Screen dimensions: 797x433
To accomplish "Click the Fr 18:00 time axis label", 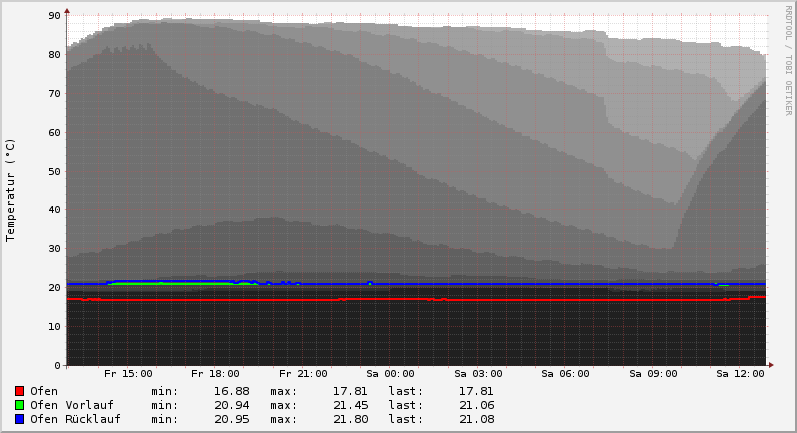I will click(215, 374).
